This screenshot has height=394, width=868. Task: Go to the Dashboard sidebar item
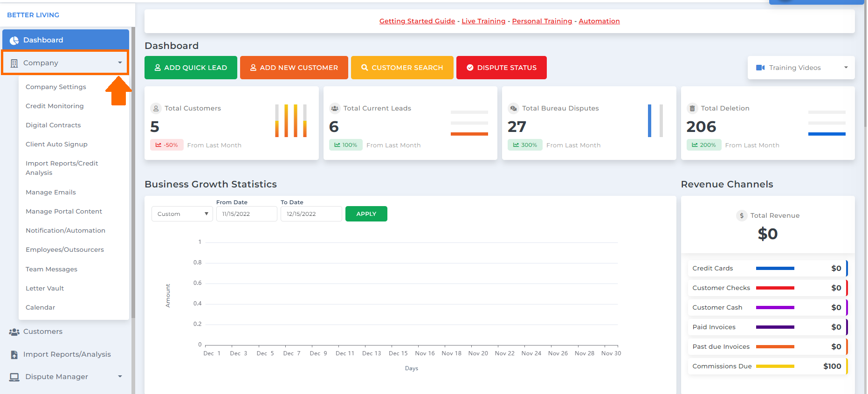66,40
